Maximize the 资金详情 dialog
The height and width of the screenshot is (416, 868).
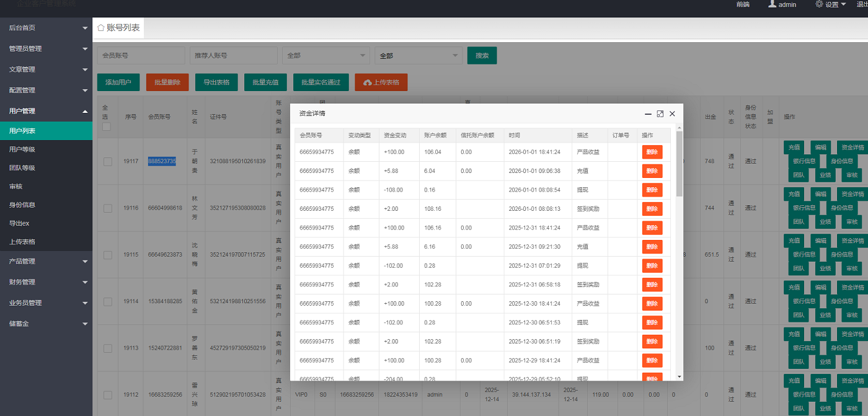coord(660,114)
